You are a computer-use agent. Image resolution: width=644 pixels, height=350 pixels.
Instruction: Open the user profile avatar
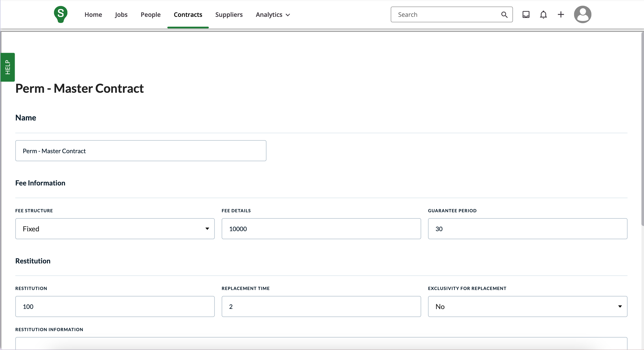pos(582,15)
